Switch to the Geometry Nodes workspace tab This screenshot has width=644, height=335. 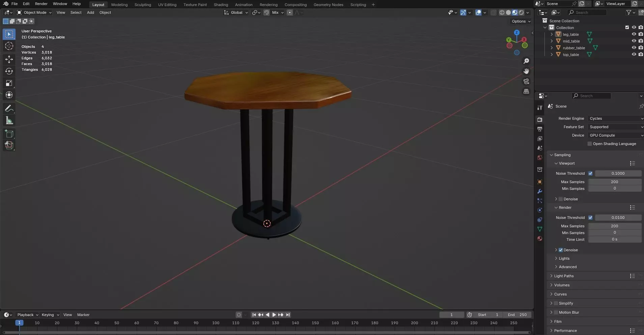pos(328,5)
